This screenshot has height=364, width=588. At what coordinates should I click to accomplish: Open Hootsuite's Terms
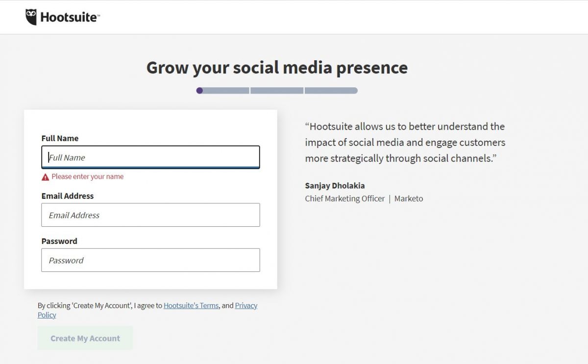[x=191, y=305]
